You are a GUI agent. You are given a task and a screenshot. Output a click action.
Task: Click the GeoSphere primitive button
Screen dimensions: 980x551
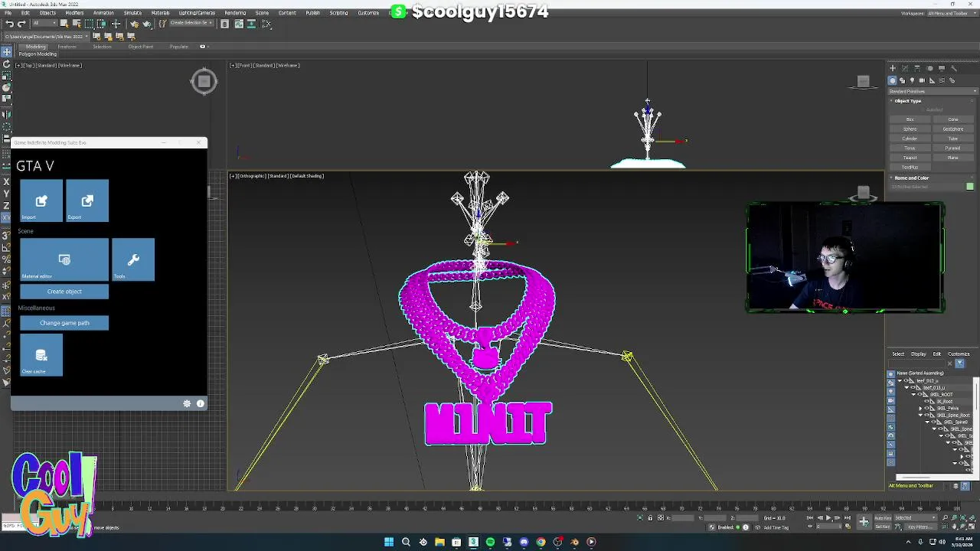(x=953, y=129)
